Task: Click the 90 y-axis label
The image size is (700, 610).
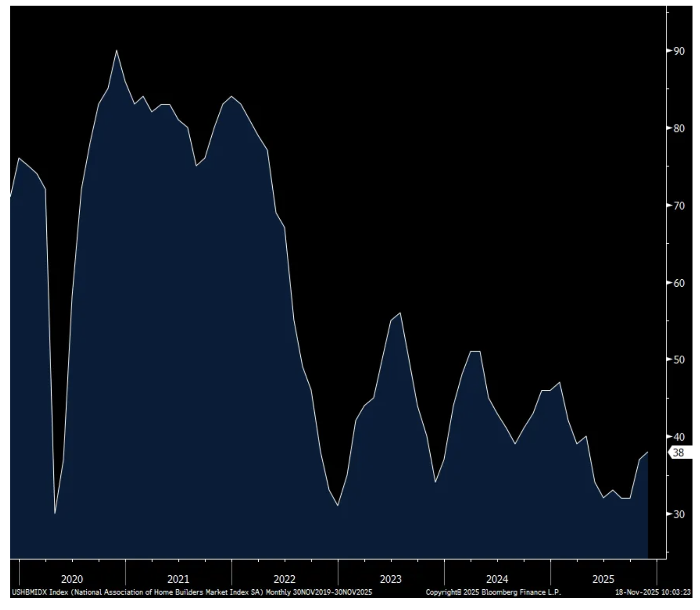Action: coord(678,51)
